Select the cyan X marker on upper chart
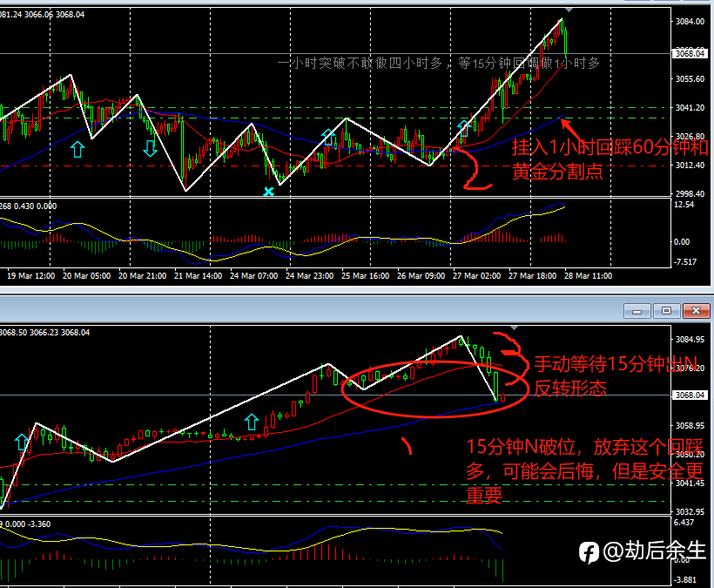This screenshot has height=588, width=714. point(269,192)
